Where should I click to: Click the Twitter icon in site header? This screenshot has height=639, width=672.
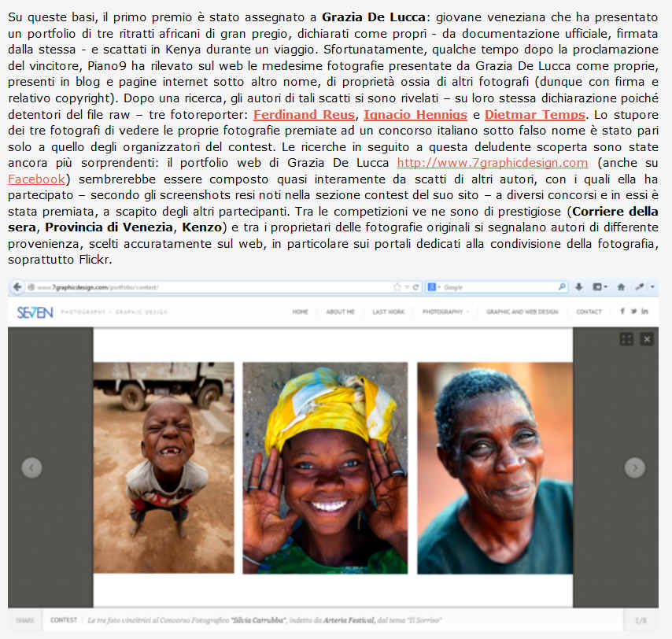pos(633,312)
